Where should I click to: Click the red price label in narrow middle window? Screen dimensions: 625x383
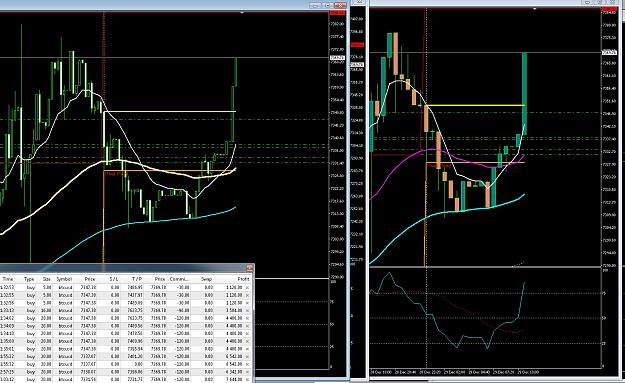point(357,45)
